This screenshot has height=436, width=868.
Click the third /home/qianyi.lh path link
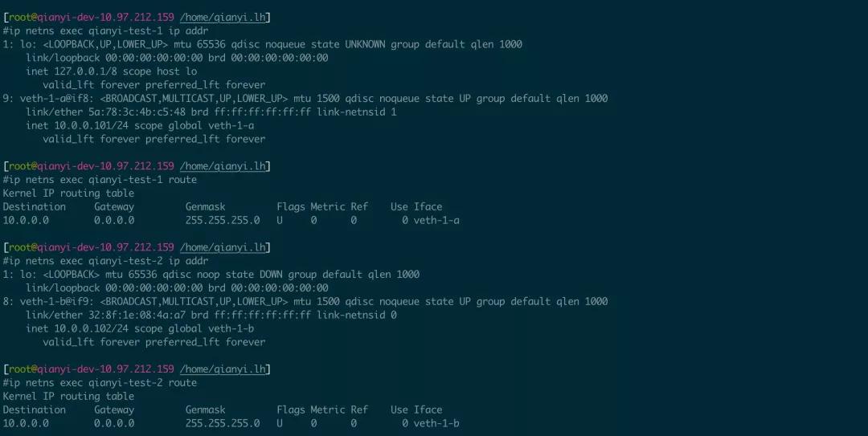[x=223, y=247]
